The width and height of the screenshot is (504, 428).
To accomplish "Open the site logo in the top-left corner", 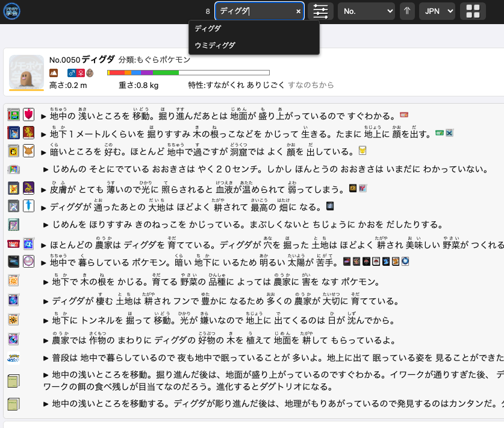I will (x=12, y=11).
